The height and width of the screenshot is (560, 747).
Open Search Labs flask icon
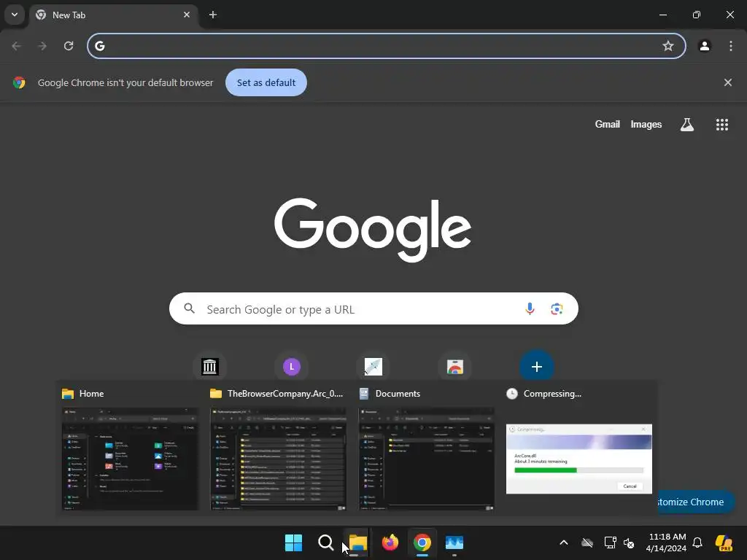click(x=687, y=124)
